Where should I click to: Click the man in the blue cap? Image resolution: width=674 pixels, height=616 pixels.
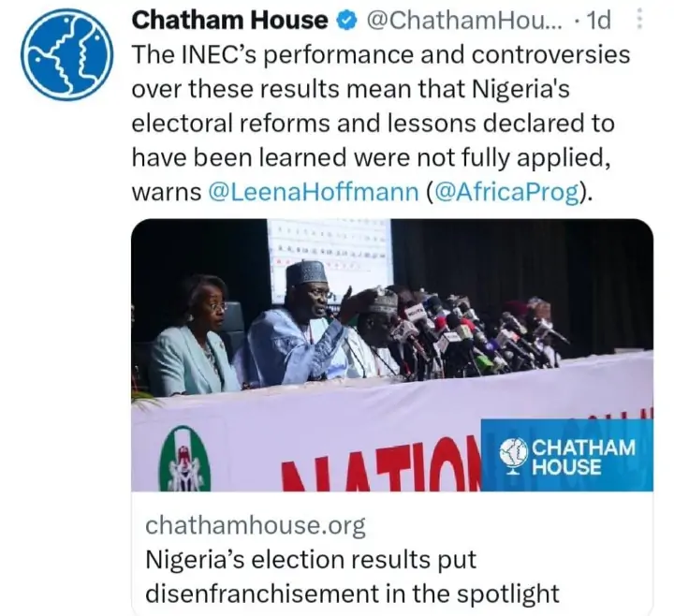click(x=304, y=323)
